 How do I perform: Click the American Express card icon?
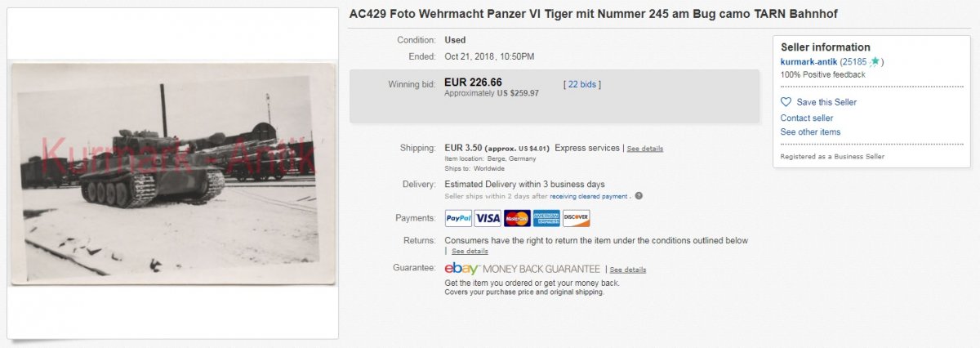[x=546, y=218]
